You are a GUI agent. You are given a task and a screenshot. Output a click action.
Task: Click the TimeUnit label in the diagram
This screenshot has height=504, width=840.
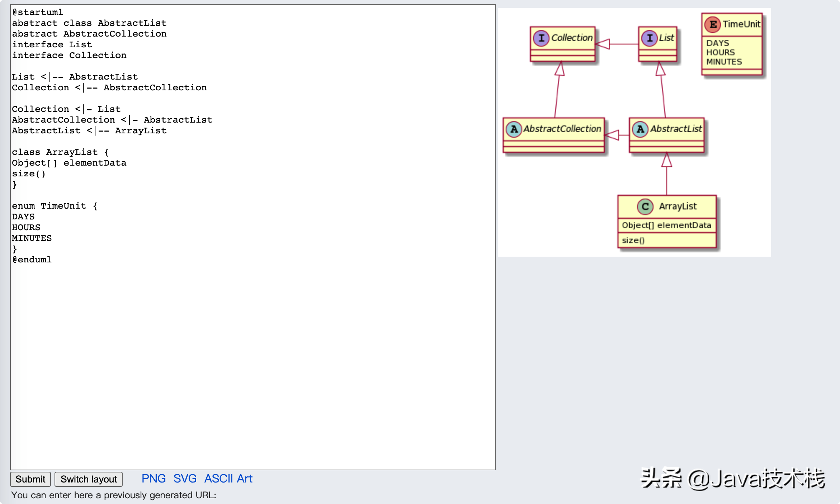click(x=741, y=24)
